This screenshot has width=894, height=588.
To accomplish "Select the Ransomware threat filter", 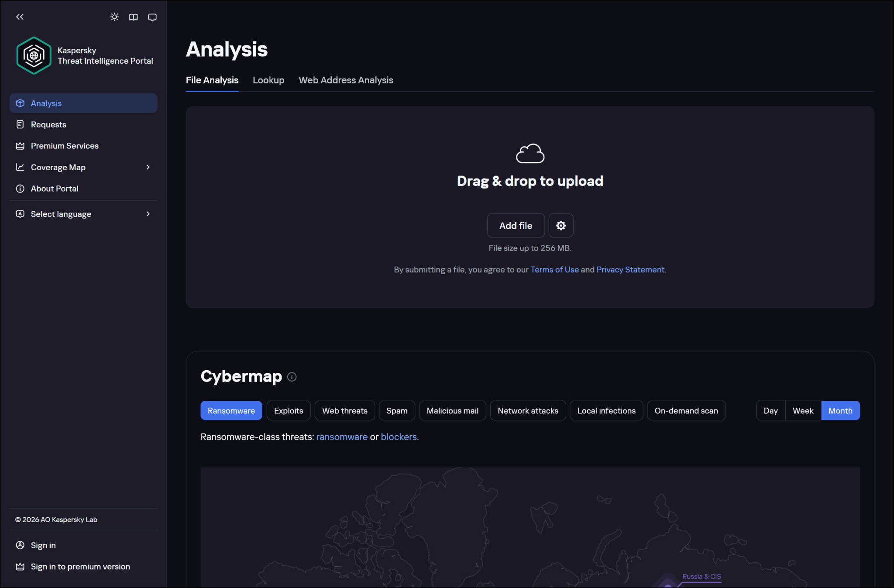I will (231, 410).
